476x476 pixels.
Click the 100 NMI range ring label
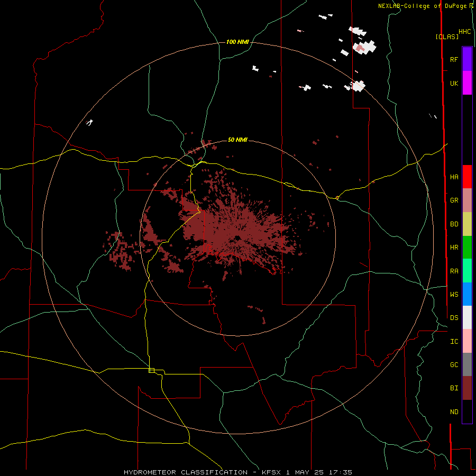coord(237,42)
